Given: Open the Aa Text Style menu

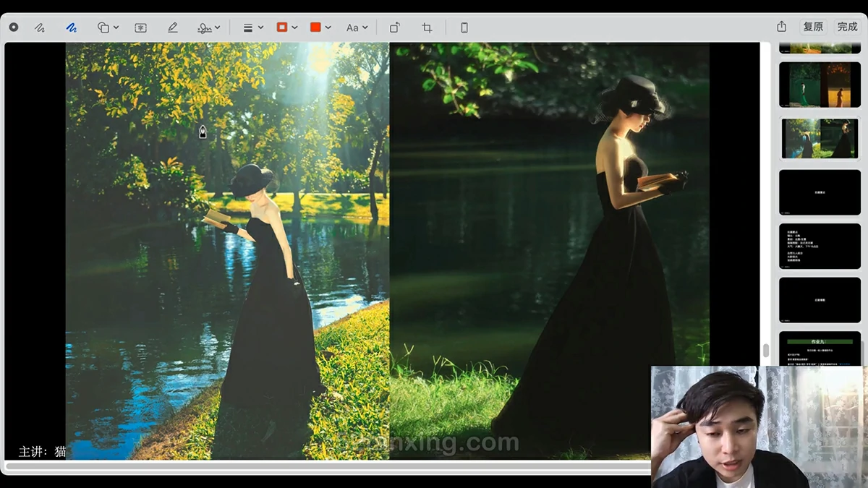Looking at the screenshot, I should point(357,27).
